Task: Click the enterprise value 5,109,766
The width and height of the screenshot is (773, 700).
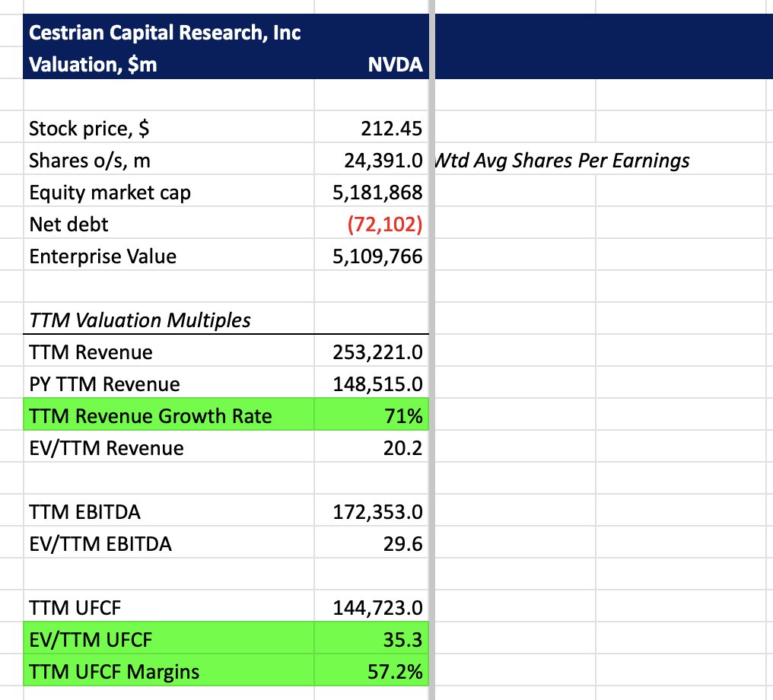Action: (372, 256)
